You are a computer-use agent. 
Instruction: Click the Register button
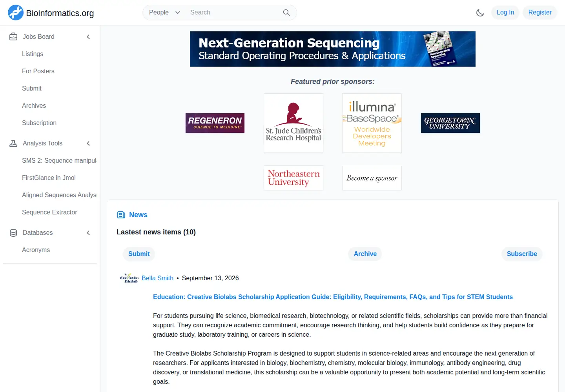tap(540, 13)
